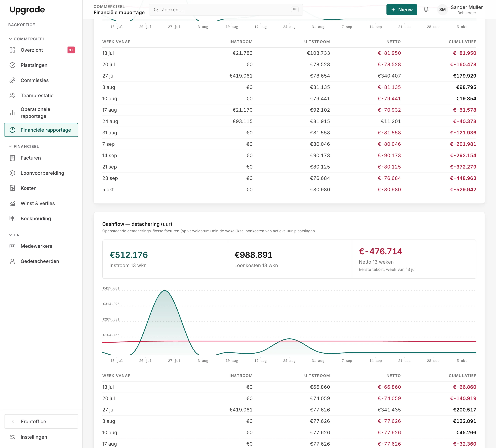The width and height of the screenshot is (496, 448).
Task: Collapse the HR sidebar section
Action: point(14,235)
